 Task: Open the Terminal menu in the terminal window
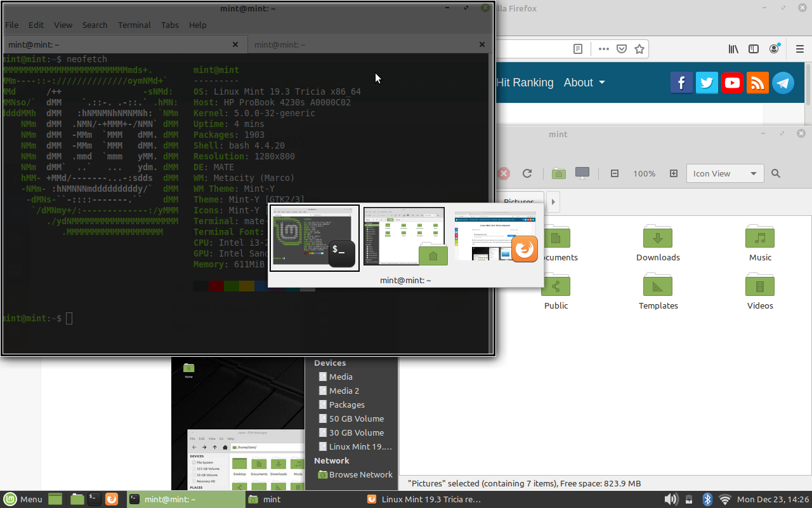point(134,25)
